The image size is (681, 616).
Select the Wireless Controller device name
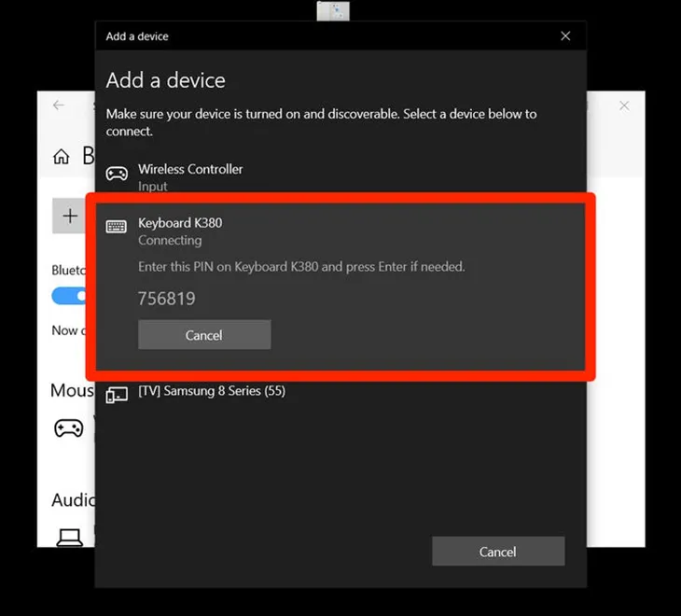point(190,169)
